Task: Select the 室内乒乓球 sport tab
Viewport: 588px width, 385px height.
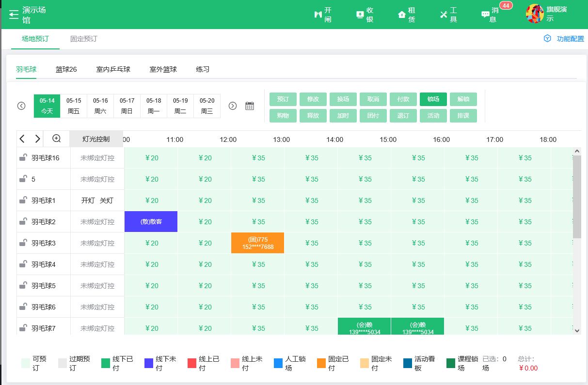Action: pos(113,69)
